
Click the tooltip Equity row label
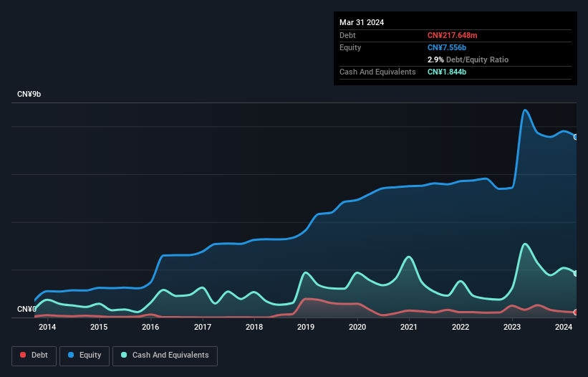(x=350, y=47)
